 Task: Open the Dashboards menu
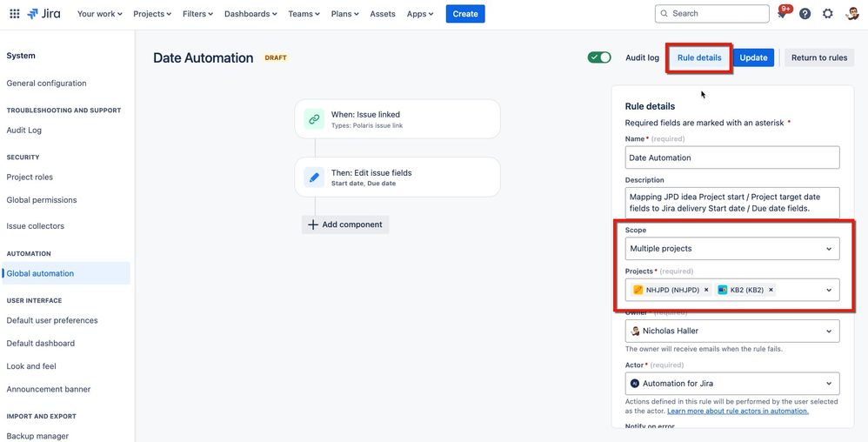click(250, 14)
